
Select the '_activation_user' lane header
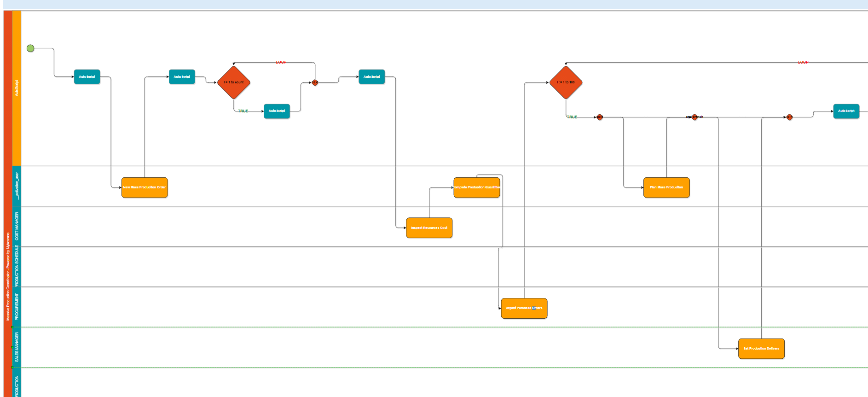17,186
